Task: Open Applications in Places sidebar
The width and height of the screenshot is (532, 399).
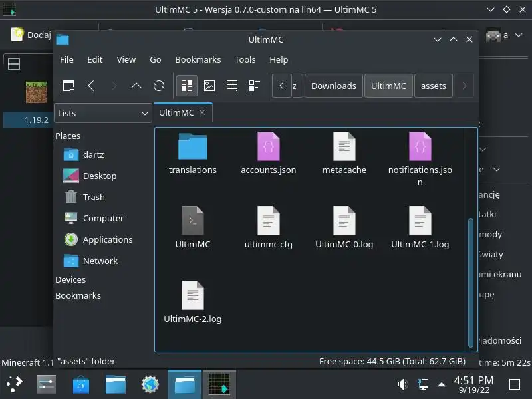Action: [98, 239]
